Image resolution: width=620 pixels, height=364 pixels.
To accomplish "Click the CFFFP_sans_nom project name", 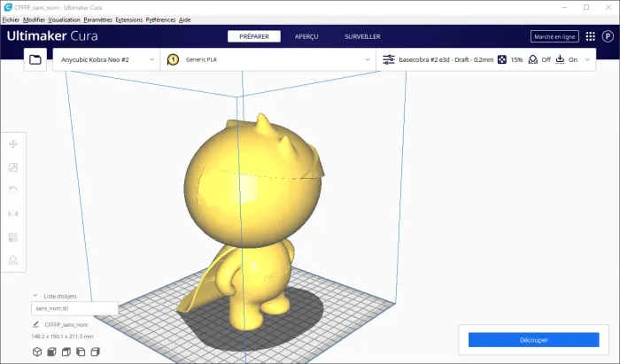I will point(66,324).
